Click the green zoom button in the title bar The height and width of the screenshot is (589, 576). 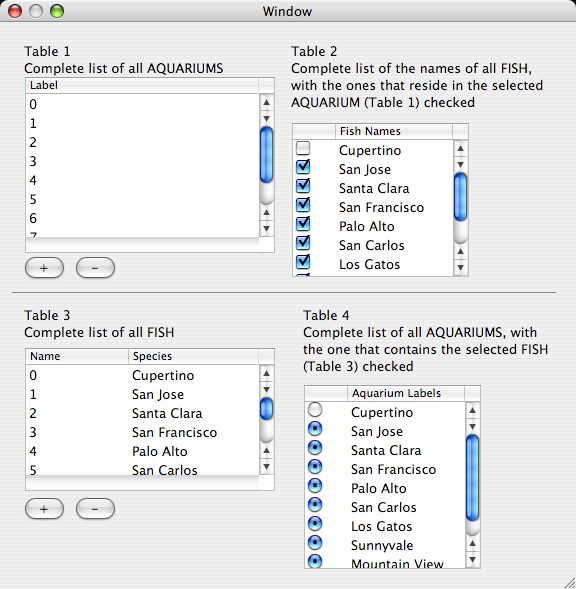click(x=57, y=11)
